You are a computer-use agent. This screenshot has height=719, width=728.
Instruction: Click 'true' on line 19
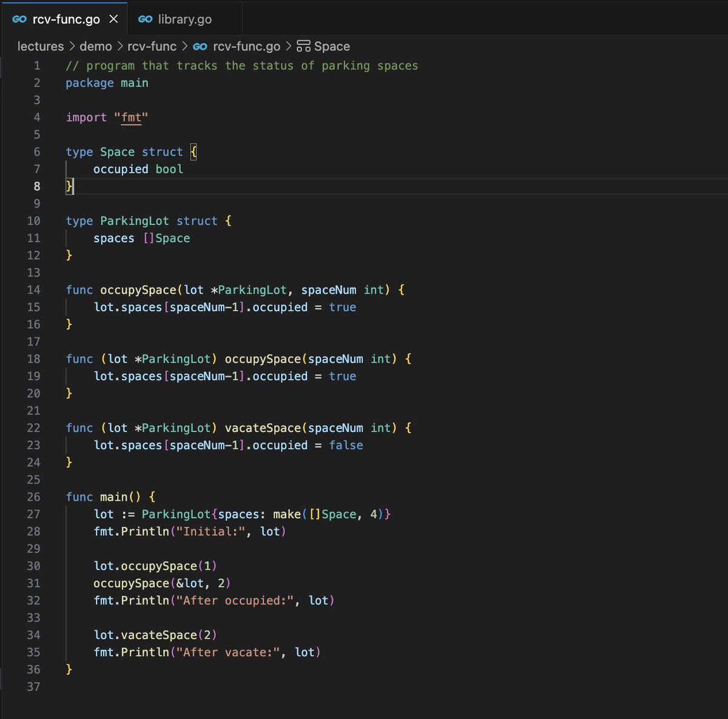tap(343, 376)
